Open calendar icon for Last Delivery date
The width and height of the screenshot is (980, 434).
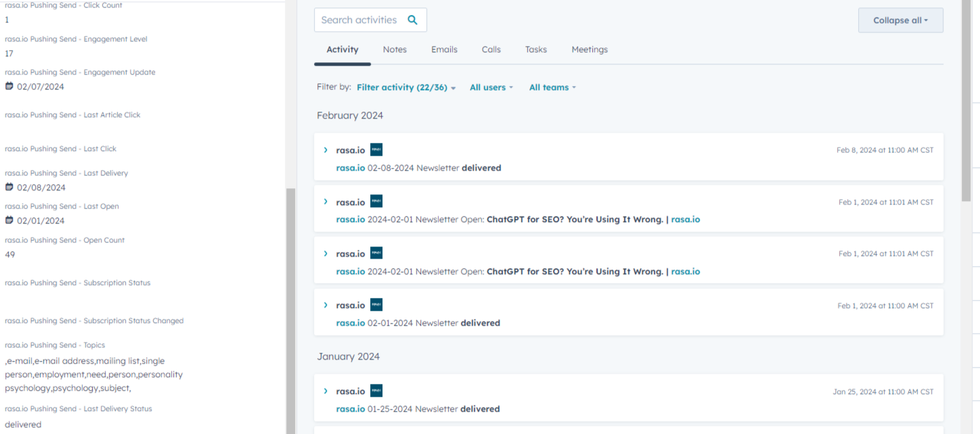[9, 187]
